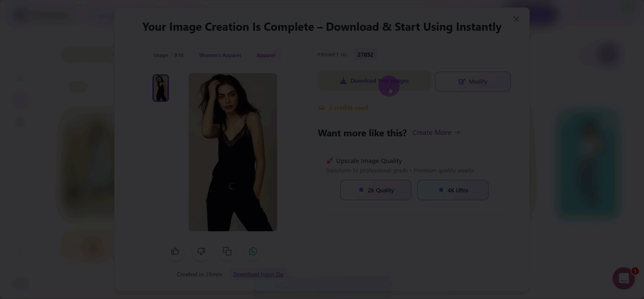Viewport: 644px width, 299px height.
Task: Click the Women's Apparel tag
Action: click(220, 55)
